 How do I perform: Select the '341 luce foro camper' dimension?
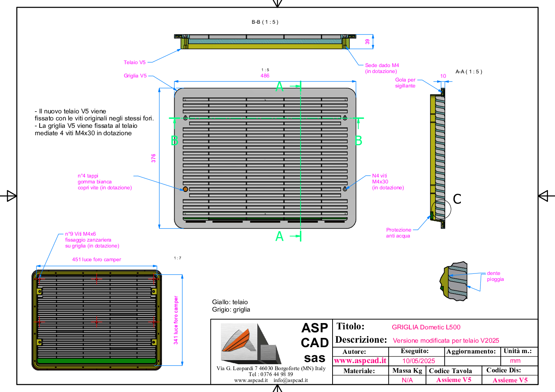(176, 320)
